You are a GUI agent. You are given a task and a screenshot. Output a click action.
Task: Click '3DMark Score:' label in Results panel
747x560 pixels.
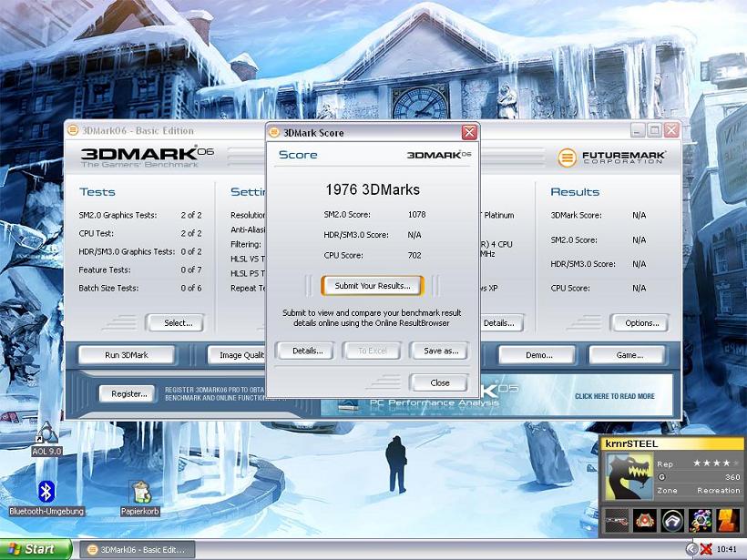[576, 215]
